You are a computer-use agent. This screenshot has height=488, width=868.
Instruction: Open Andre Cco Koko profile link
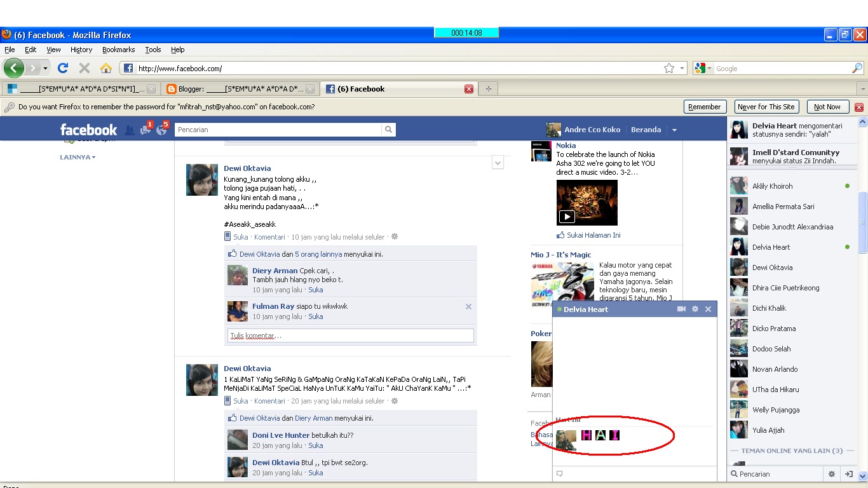point(592,130)
